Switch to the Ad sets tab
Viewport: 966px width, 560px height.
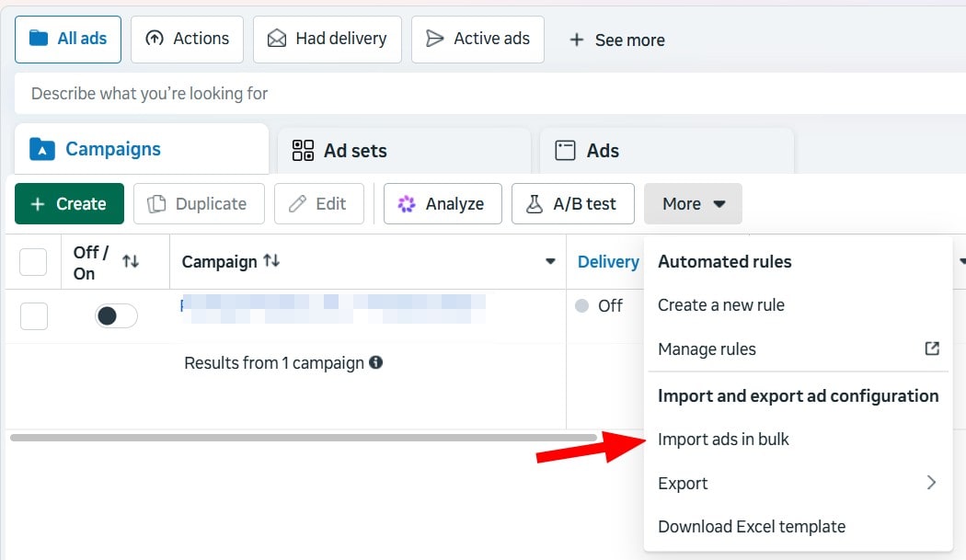pos(404,151)
